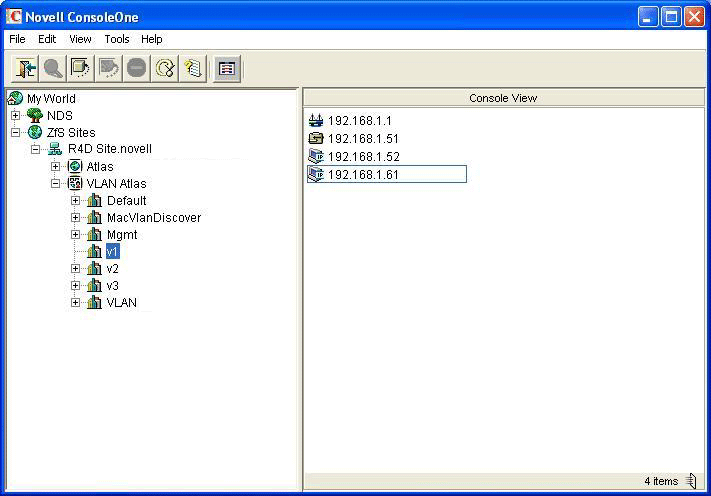Expand the v2 VLAN node
The image size is (711, 496).
75,268
